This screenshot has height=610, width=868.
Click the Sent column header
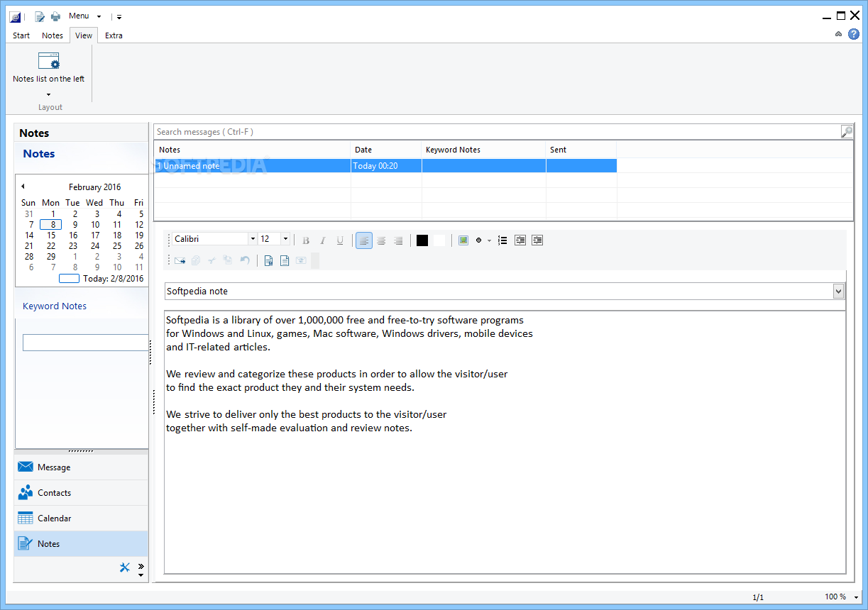tap(581, 150)
